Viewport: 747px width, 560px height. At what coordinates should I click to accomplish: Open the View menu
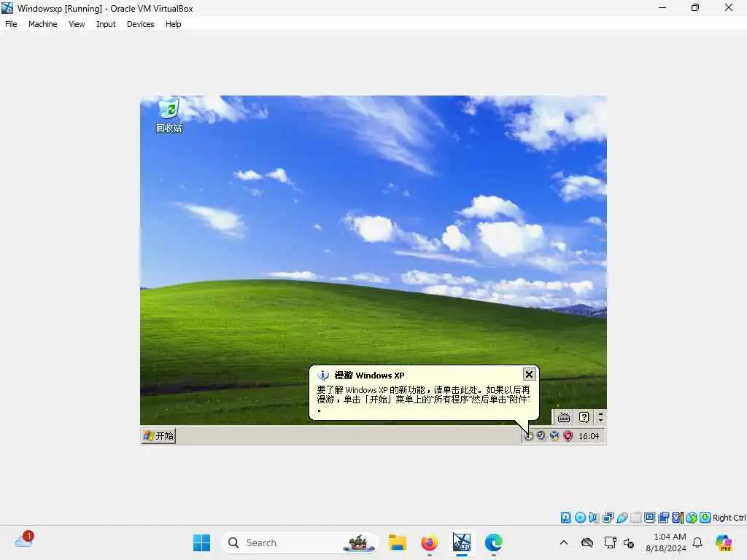pos(77,24)
